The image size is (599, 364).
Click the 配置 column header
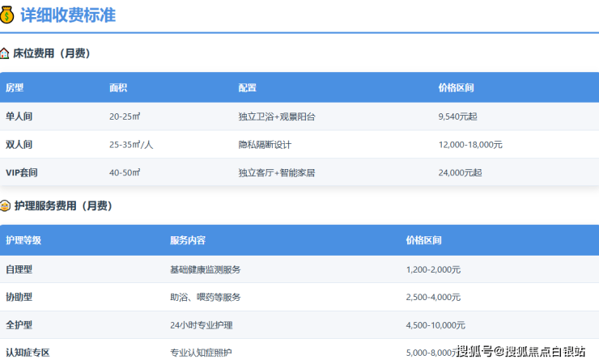[x=247, y=87]
